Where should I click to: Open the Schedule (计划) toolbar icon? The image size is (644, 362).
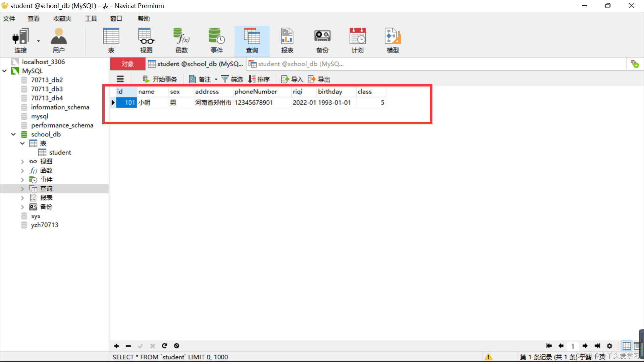click(x=358, y=41)
